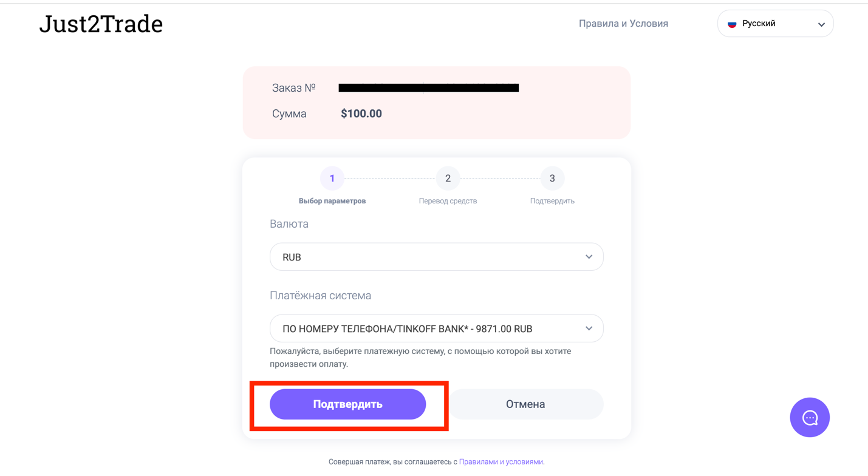Click the Подтвердить label under step 3

tap(552, 201)
